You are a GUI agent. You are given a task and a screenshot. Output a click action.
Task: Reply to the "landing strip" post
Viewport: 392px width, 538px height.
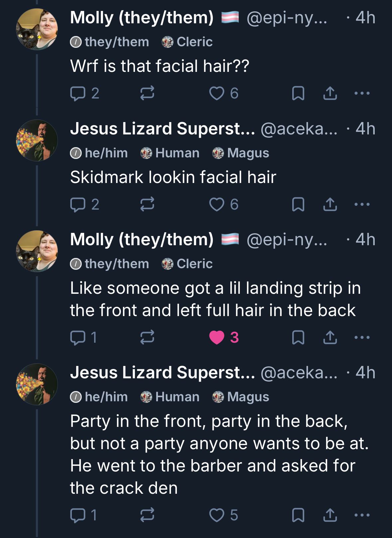pyautogui.click(x=78, y=338)
